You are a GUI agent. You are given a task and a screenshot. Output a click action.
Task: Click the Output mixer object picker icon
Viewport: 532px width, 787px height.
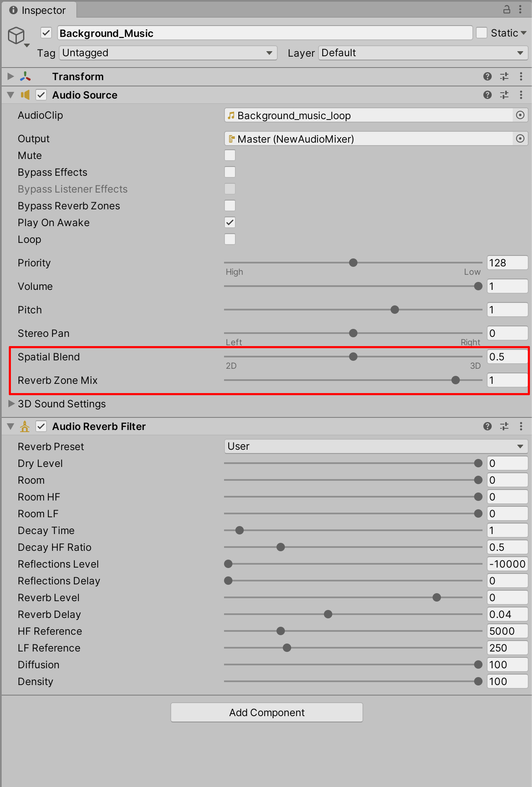pyautogui.click(x=520, y=138)
